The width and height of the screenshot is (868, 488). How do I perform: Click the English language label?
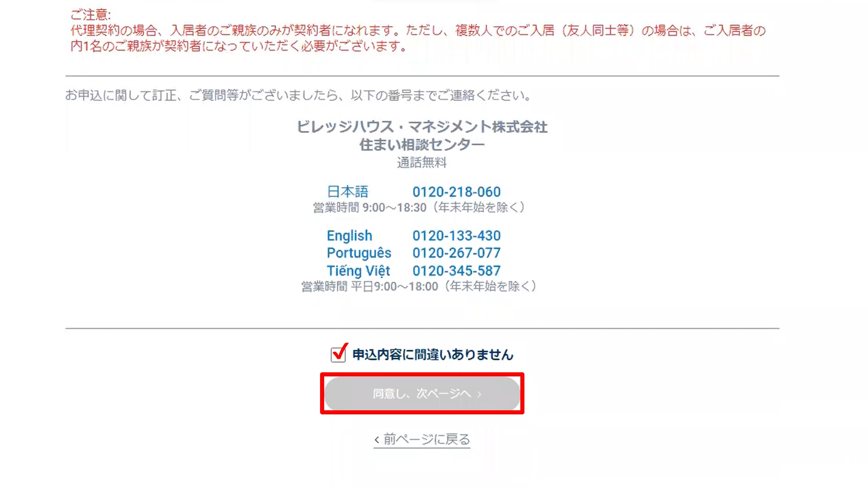click(349, 236)
